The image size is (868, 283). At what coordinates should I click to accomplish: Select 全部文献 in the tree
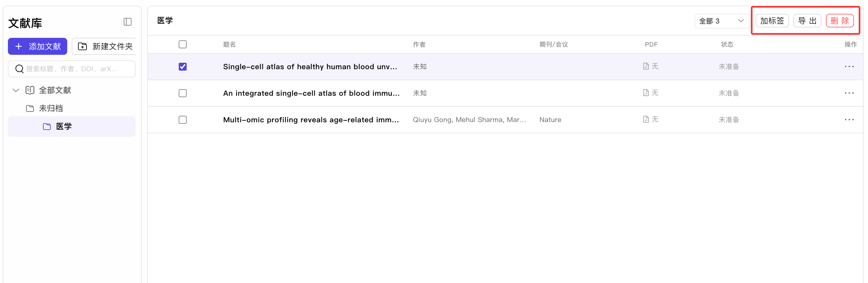[x=55, y=90]
